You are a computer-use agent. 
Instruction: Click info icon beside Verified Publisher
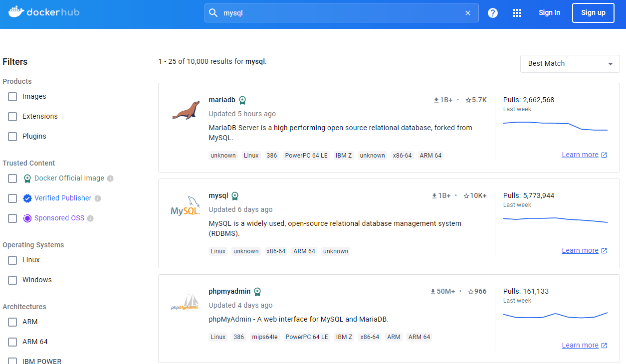(98, 198)
